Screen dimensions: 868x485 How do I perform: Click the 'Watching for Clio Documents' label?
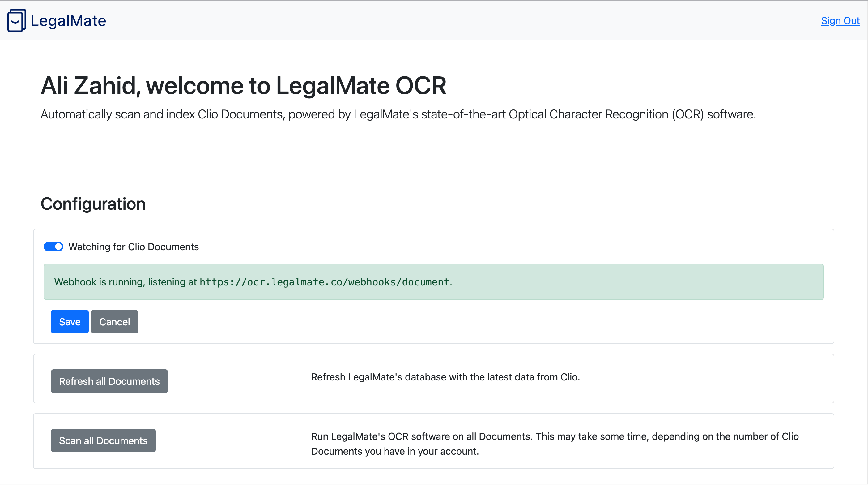[x=134, y=247]
